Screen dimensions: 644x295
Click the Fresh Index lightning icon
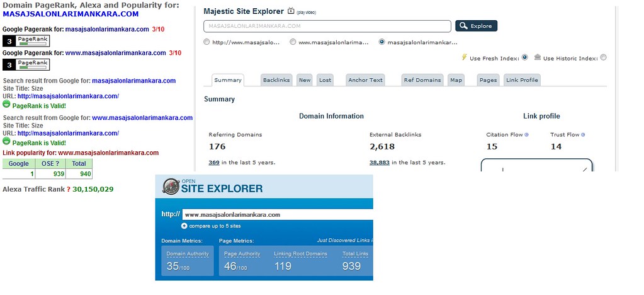click(x=465, y=57)
